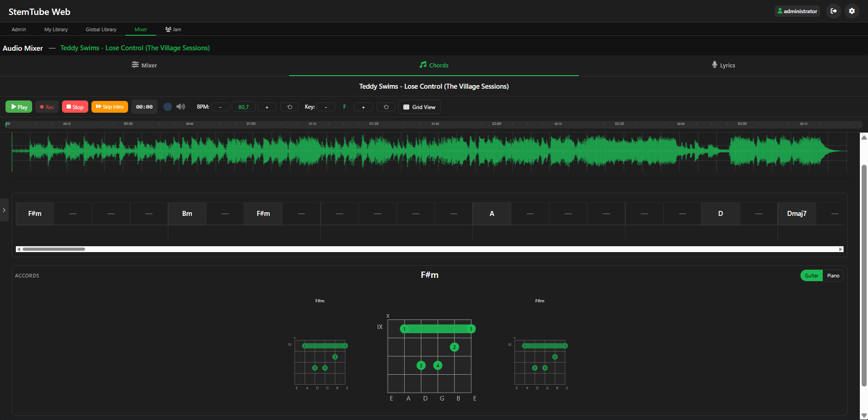Seek to 02:00 on the timeline ruler
Viewport: 868px width, 420px height.
496,124
